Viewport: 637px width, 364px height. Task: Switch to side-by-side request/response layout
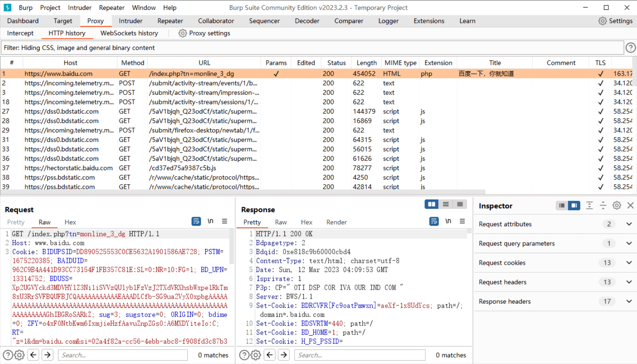click(431, 204)
